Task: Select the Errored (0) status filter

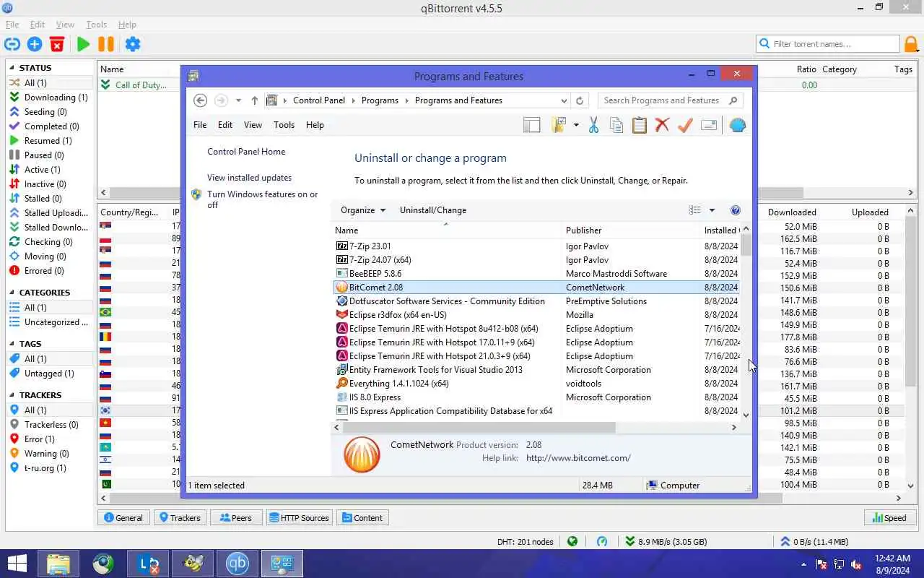Action: [49, 271]
